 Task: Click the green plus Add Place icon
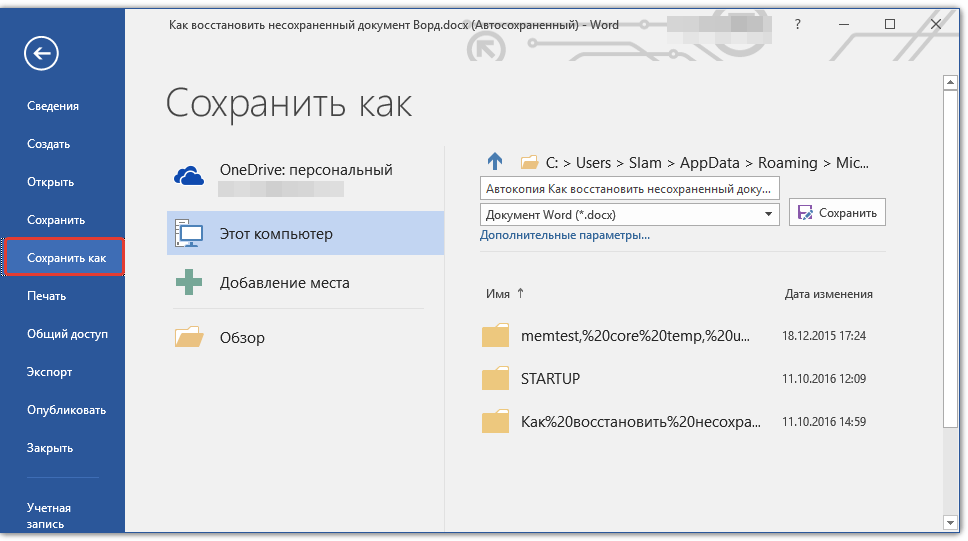tap(189, 282)
